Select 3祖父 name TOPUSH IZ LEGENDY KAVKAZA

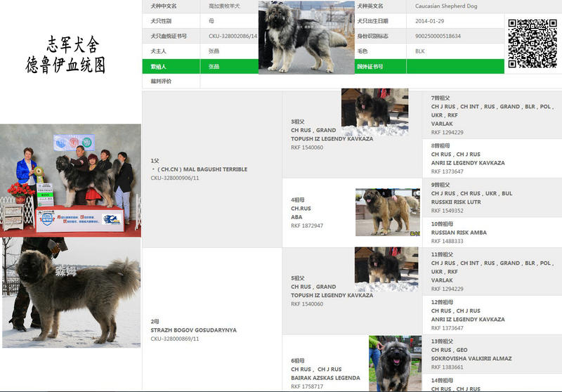(332, 138)
